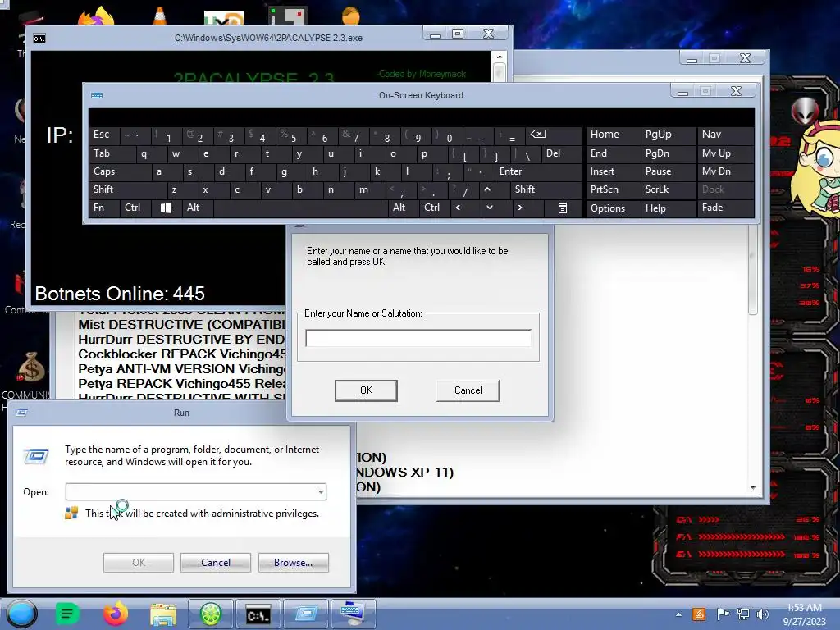Tap the Mv Up key on keyboard
This screenshot has height=630, width=840.
725,153
